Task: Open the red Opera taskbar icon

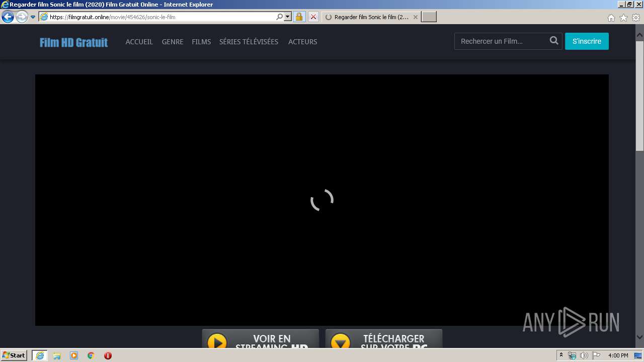Action: tap(108, 355)
